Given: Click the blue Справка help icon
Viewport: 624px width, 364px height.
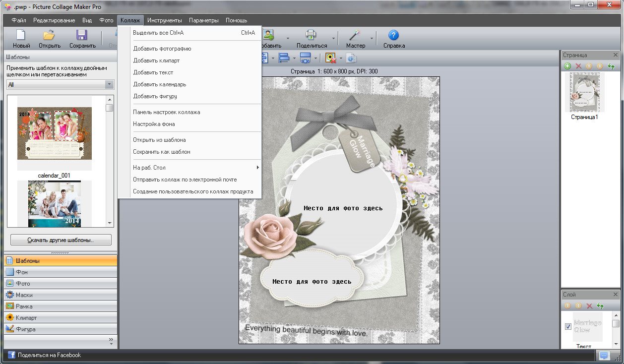Looking at the screenshot, I should coord(393,36).
